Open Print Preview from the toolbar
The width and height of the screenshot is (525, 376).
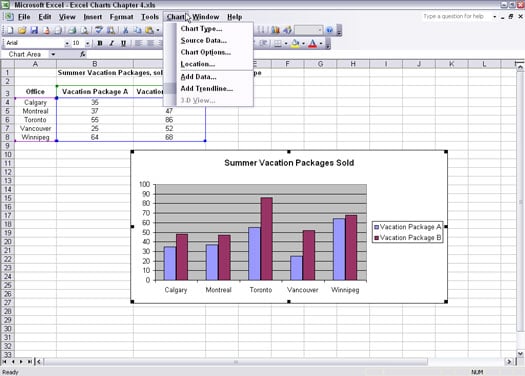pos(84,30)
